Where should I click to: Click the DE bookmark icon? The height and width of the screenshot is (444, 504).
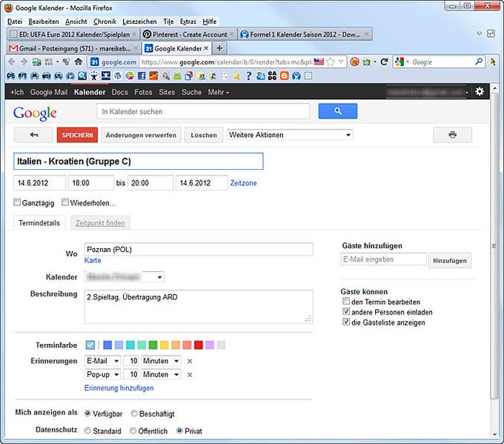pos(10,76)
